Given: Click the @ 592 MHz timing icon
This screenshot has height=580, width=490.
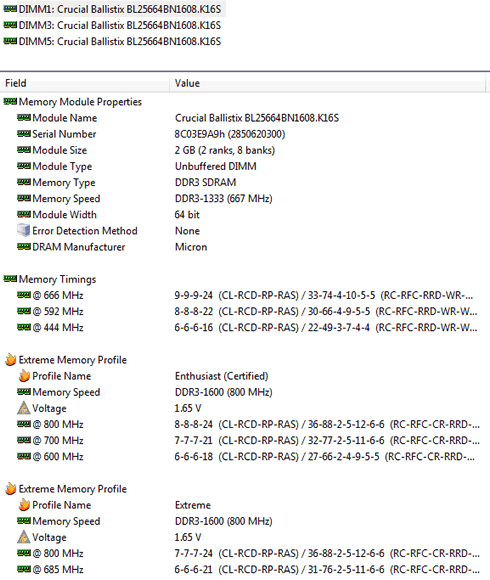Looking at the screenshot, I should point(24,311).
